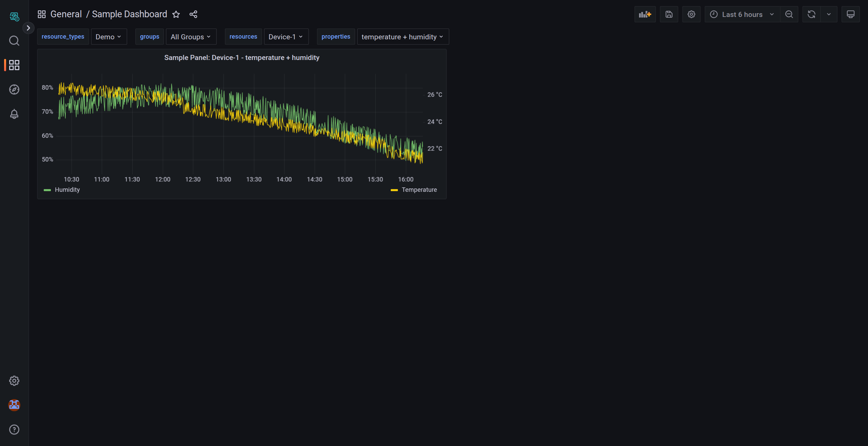Open the Demo resource_types dropdown
Screen dimensions: 868x446
click(109, 36)
